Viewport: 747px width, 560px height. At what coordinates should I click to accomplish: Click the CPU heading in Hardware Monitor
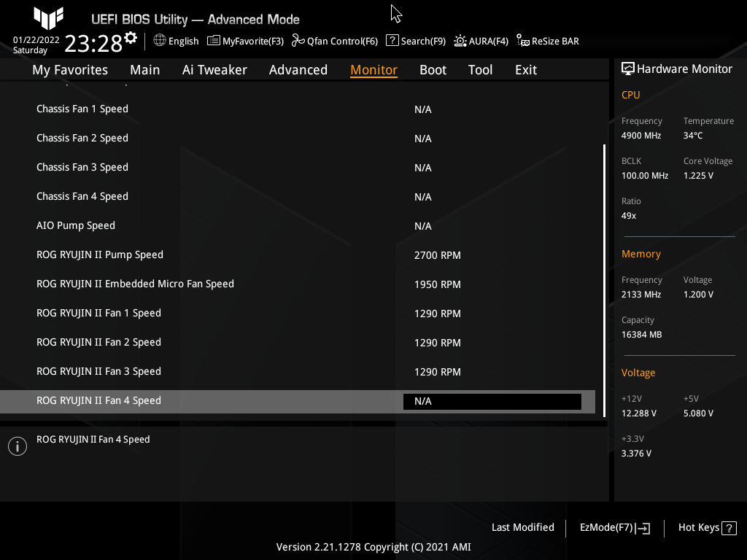(x=631, y=95)
